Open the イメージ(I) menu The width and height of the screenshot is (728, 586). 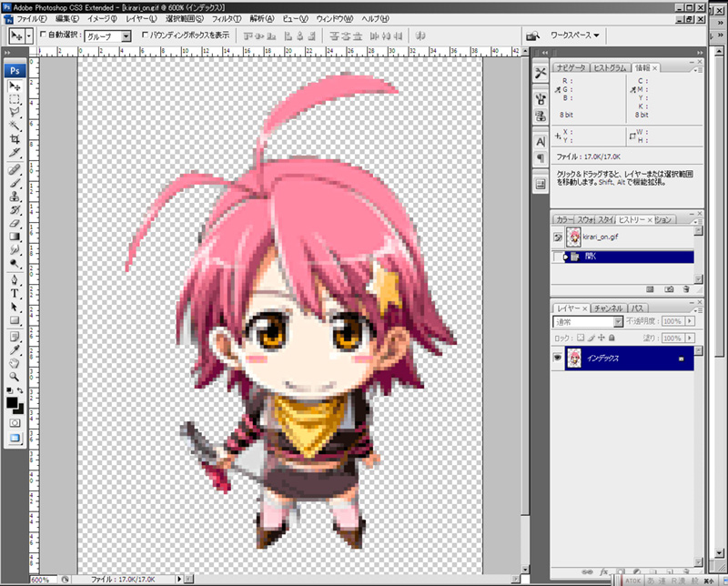click(102, 19)
